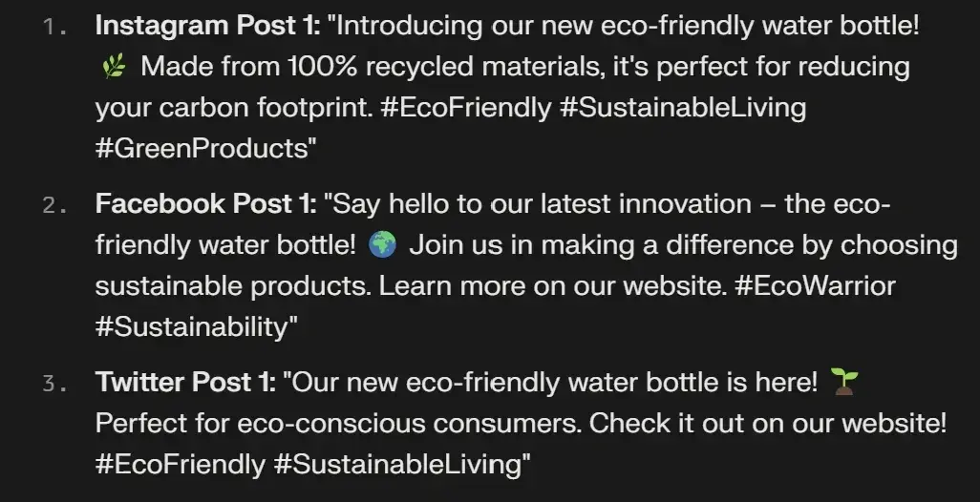Click #EcoFriendly hashtag in the Twitter post
The image size is (980, 502).
[x=181, y=465]
